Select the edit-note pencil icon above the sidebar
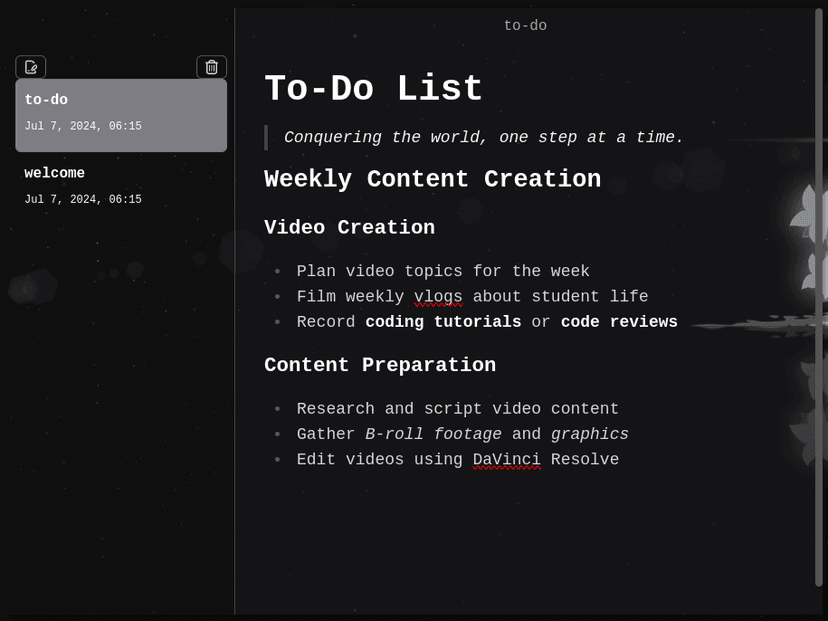Image resolution: width=828 pixels, height=621 pixels. click(30, 67)
